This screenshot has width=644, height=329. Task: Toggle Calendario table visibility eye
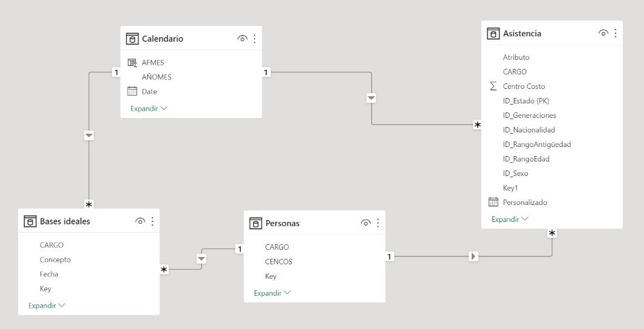pos(242,39)
